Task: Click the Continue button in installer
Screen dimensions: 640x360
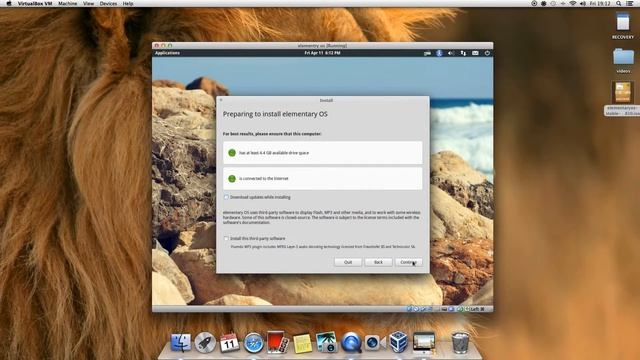Action: (x=409, y=262)
